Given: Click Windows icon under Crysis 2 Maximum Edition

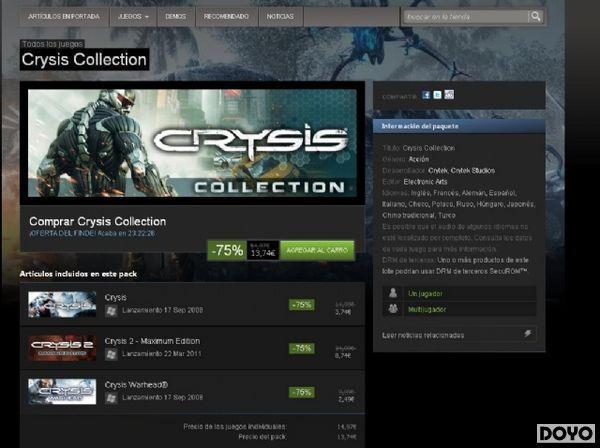Looking at the screenshot, I should point(111,354).
